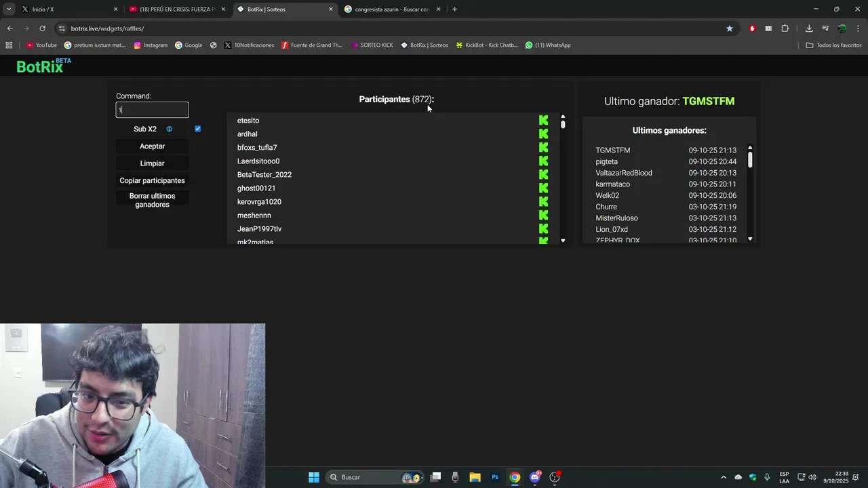Screen dimensions: 868x488
Task: Click the Kick icon beside kerovrga1020
Action: coord(543,201)
